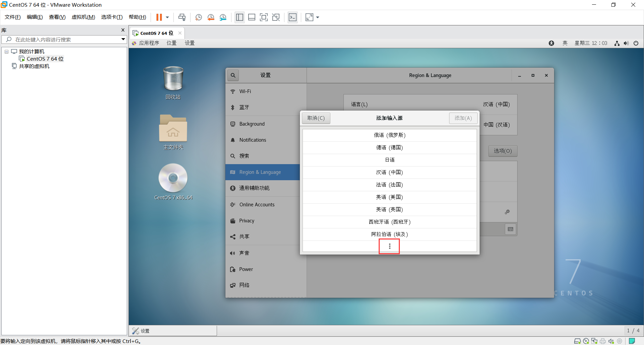Screen dimensions: 644x345
Task: Click the network icon in top bar
Action: (617, 43)
